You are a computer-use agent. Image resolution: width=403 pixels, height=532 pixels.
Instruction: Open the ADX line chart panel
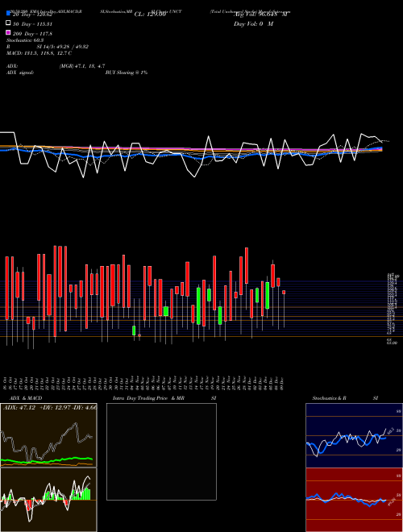coord(48,435)
